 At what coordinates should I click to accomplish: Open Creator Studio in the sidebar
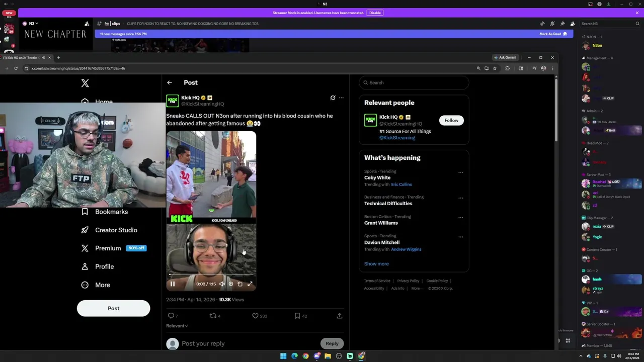(109, 230)
